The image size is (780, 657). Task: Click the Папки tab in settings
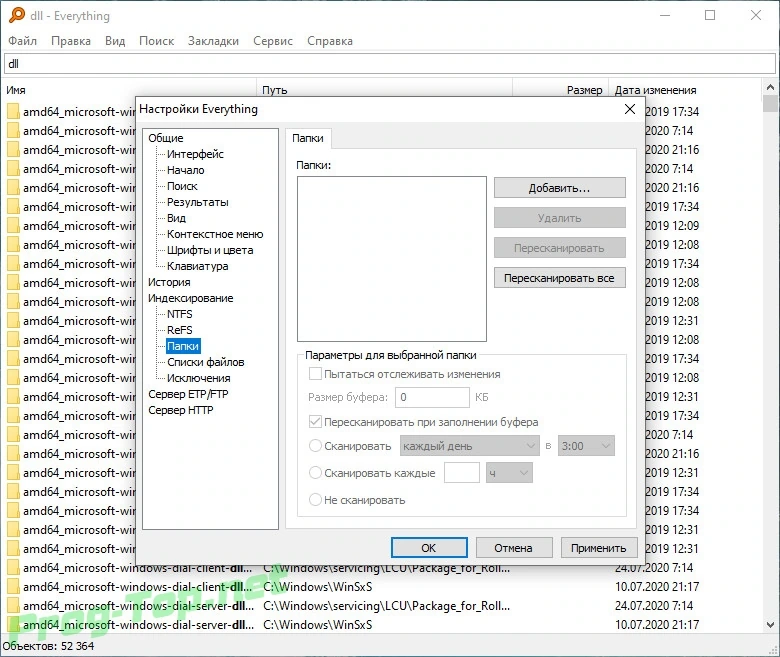pyautogui.click(x=308, y=138)
